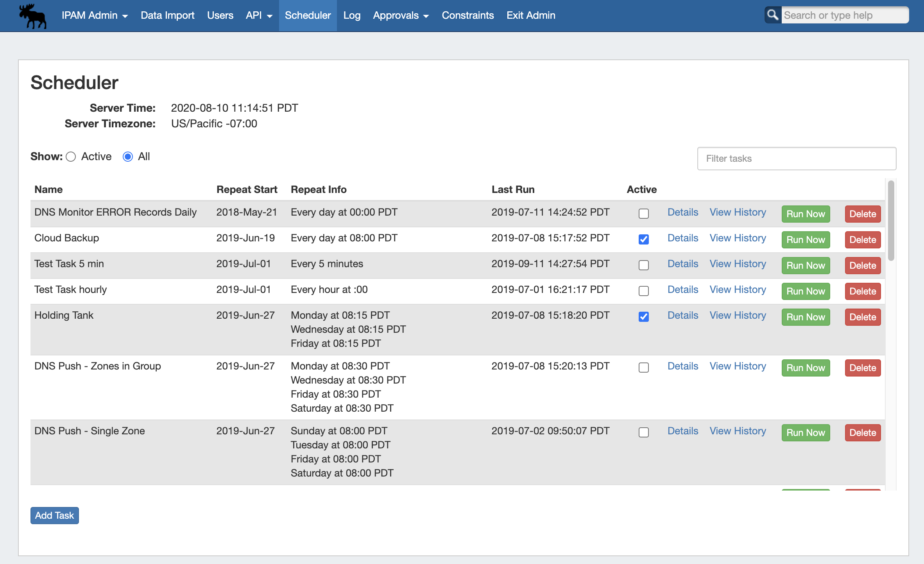Open Details for DNS Push - Zones in Group

point(682,366)
